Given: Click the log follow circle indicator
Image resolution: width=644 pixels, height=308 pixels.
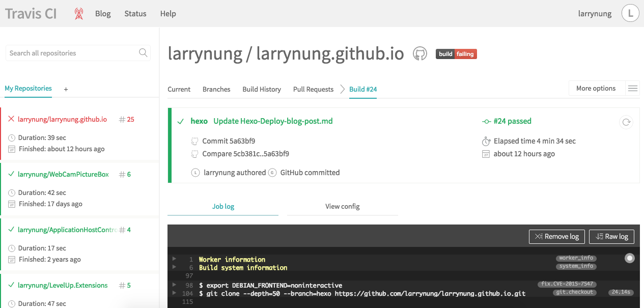Looking at the screenshot, I should pos(630,258).
